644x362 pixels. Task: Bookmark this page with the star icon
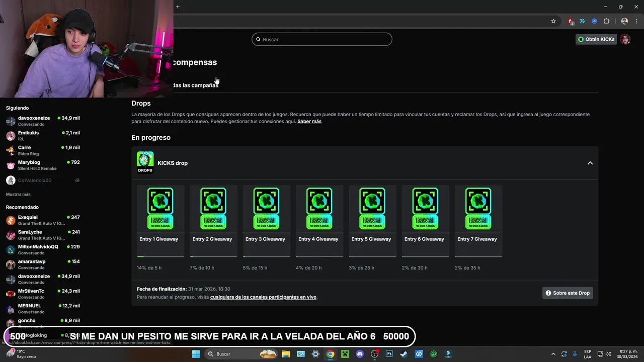[553, 21]
